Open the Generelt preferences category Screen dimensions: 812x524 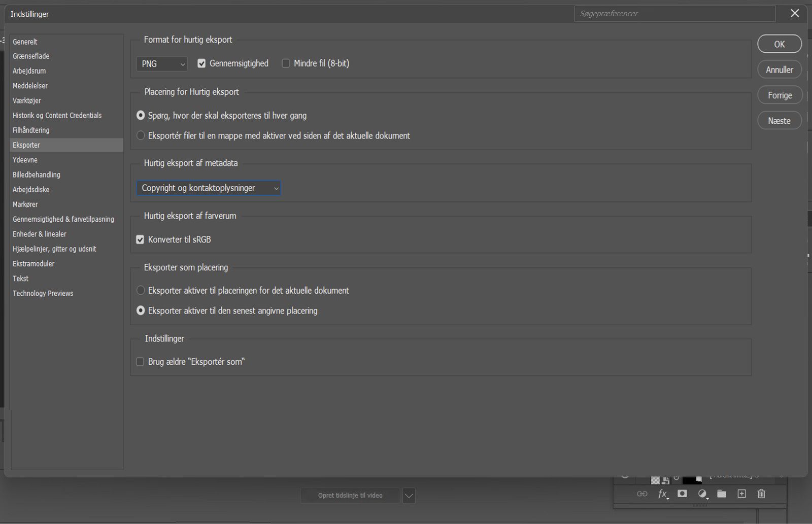(x=66, y=42)
